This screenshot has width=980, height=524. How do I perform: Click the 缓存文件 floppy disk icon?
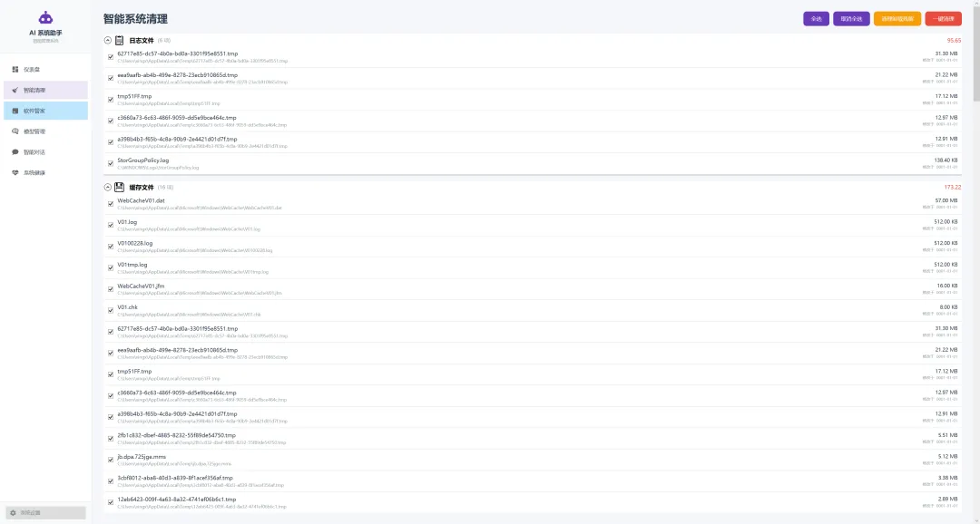[120, 188]
